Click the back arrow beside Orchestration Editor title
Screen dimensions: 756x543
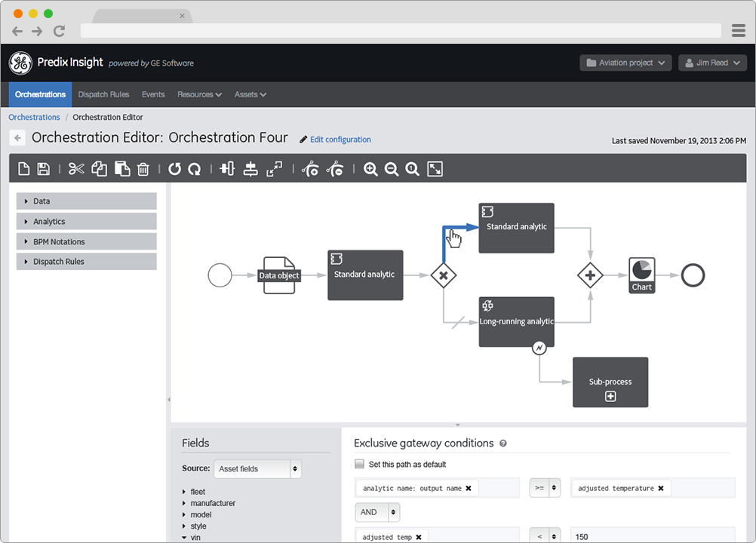17,138
